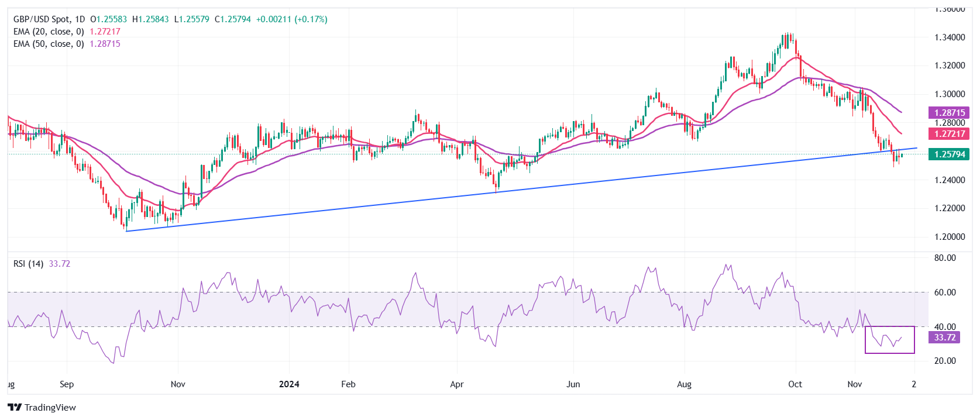Click the 60.00 level on RSI axis
The height and width of the screenshot is (420, 980).
click(945, 292)
